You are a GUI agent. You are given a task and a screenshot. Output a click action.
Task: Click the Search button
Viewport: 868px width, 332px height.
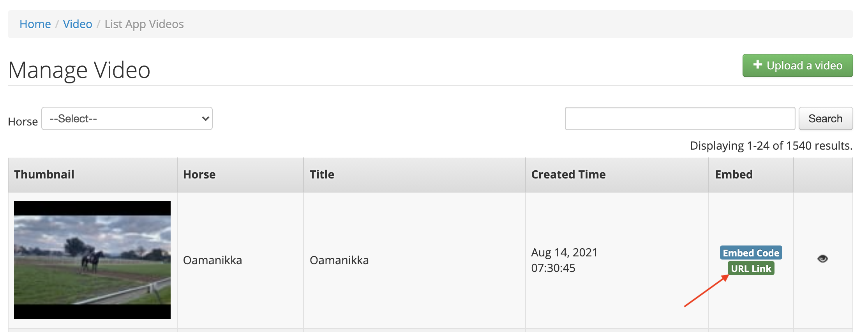825,118
